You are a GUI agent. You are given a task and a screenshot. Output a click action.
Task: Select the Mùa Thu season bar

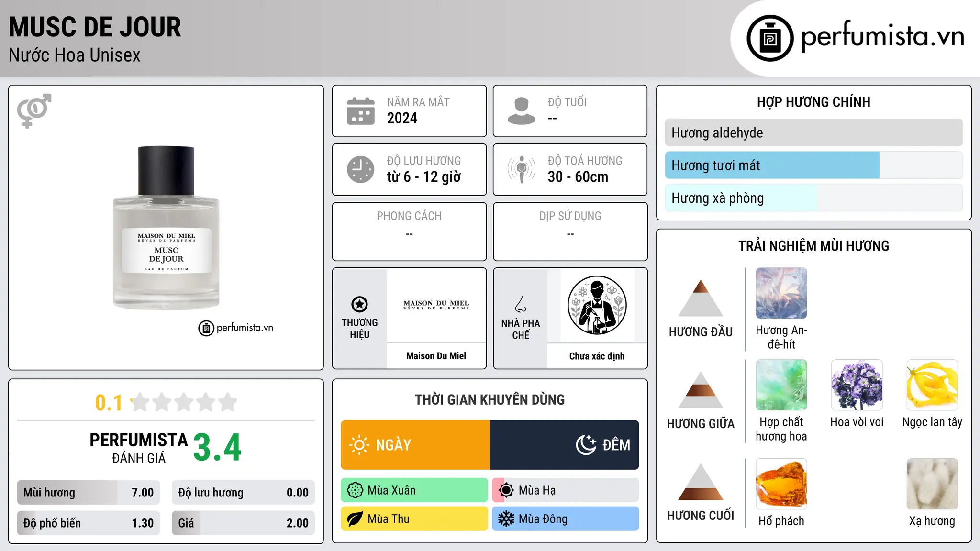tap(414, 519)
